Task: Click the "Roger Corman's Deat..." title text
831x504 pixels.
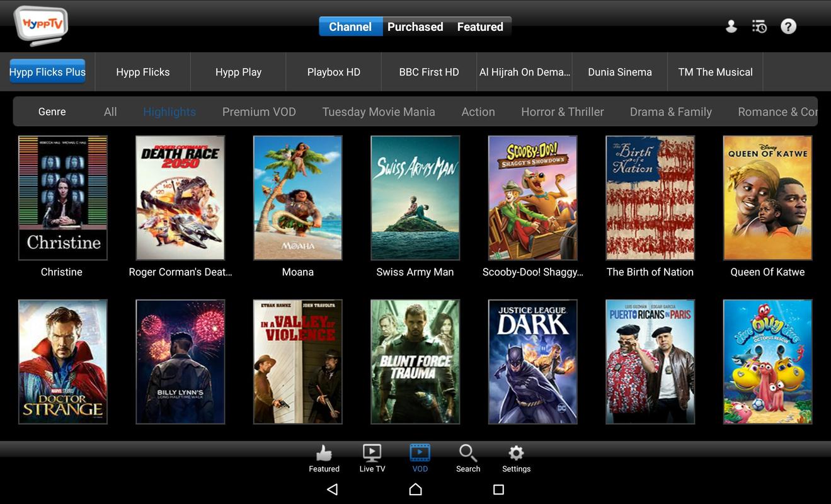Action: (x=180, y=272)
